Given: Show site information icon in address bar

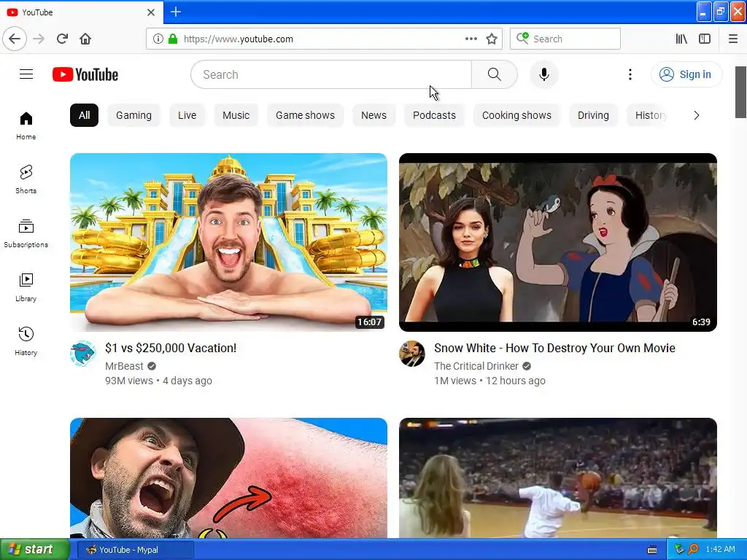Looking at the screenshot, I should tap(158, 39).
